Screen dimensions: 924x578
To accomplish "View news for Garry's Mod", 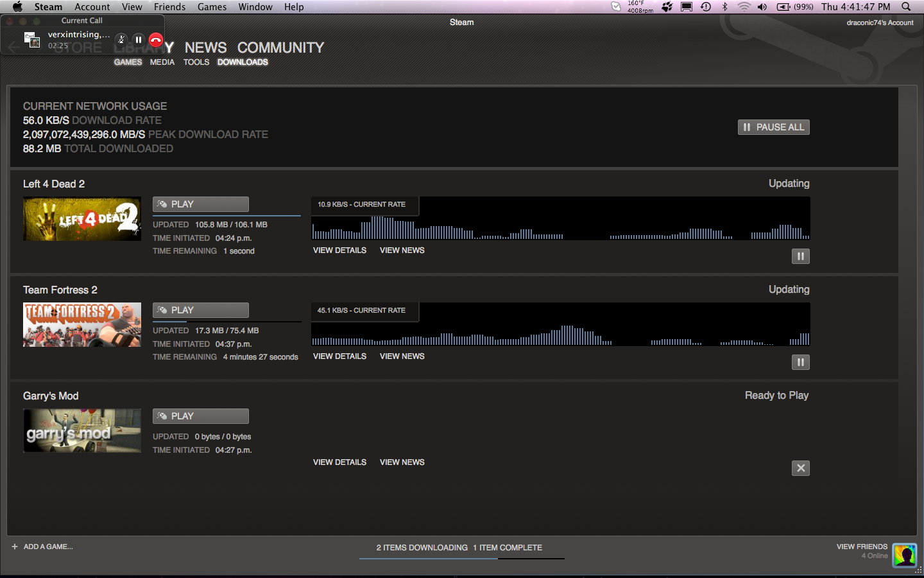I will pos(402,462).
